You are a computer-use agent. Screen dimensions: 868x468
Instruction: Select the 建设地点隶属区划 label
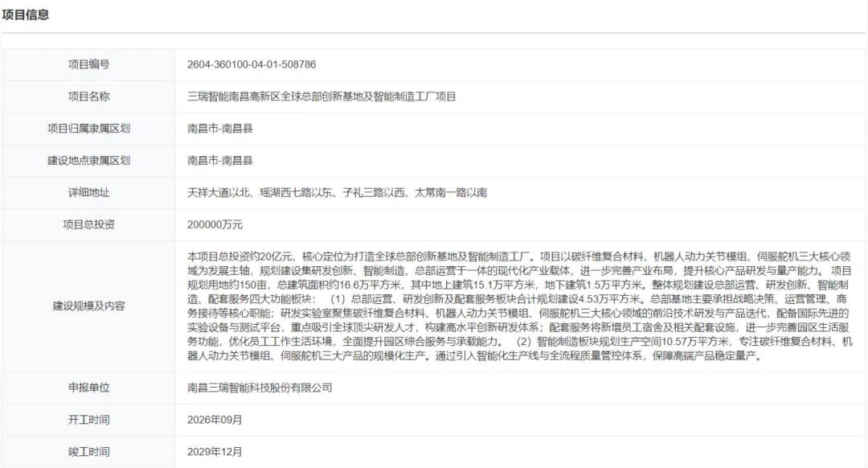(x=88, y=161)
